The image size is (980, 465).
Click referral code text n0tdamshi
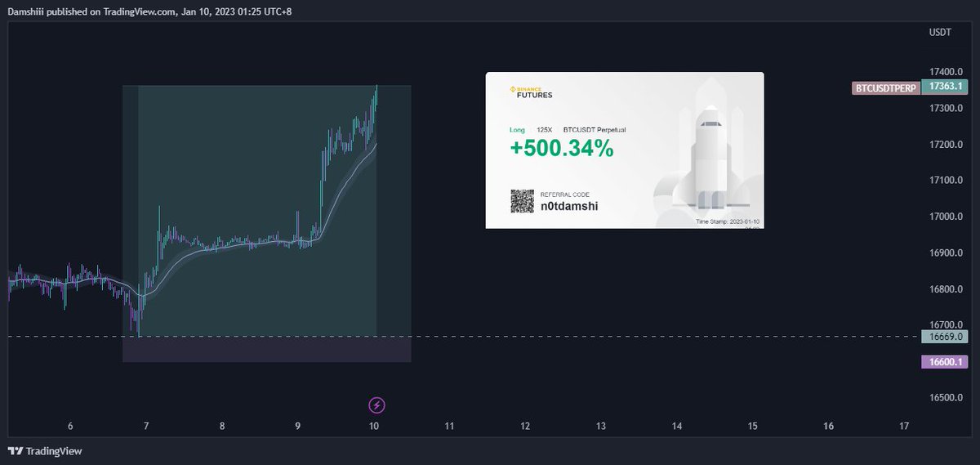569,206
